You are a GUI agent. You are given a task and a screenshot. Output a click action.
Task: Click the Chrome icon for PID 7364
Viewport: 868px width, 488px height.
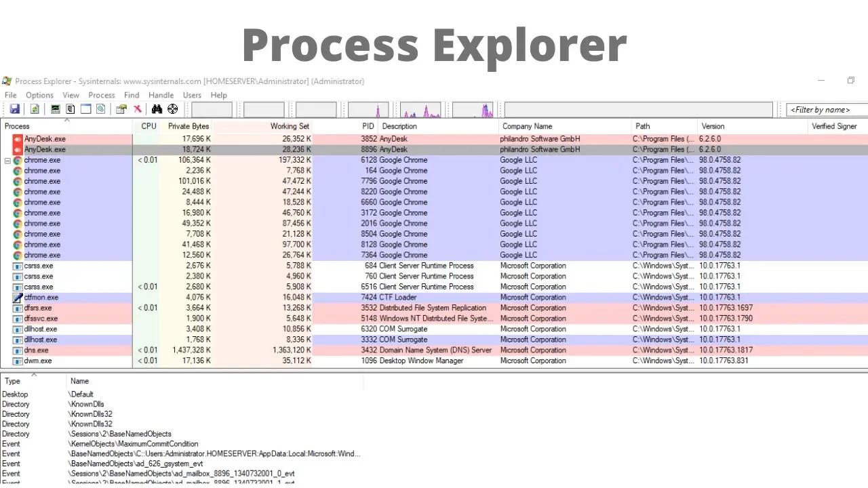click(18, 255)
